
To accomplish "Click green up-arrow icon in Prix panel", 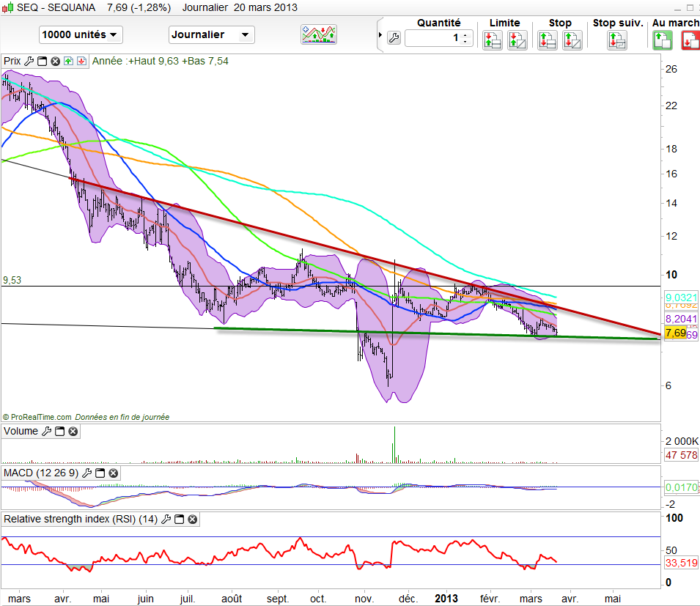I will [x=68, y=61].
